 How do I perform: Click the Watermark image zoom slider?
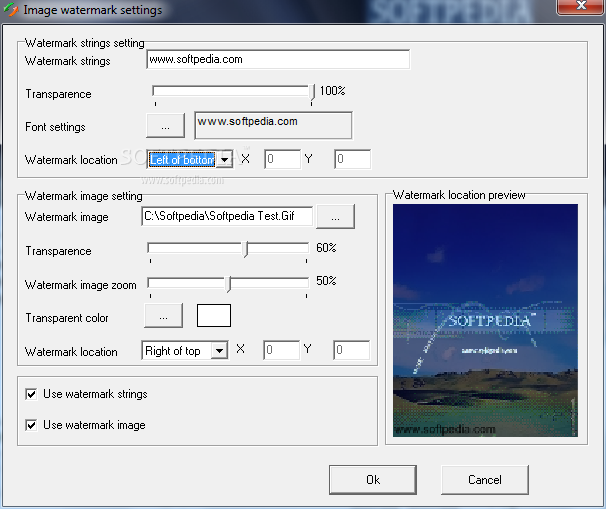coord(228,284)
